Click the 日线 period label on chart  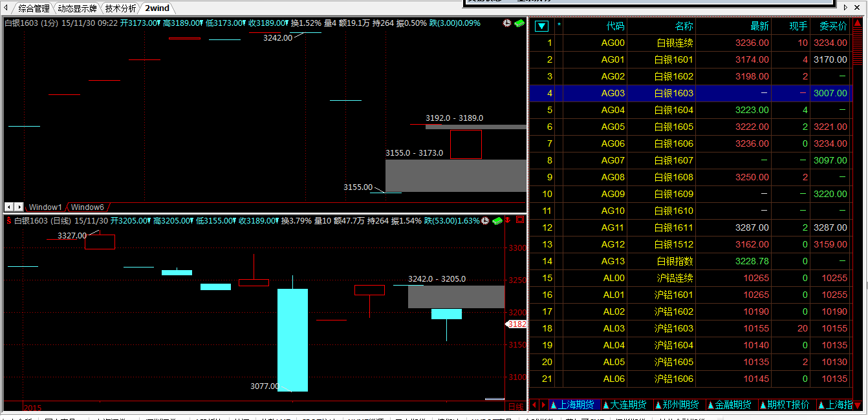point(515,407)
